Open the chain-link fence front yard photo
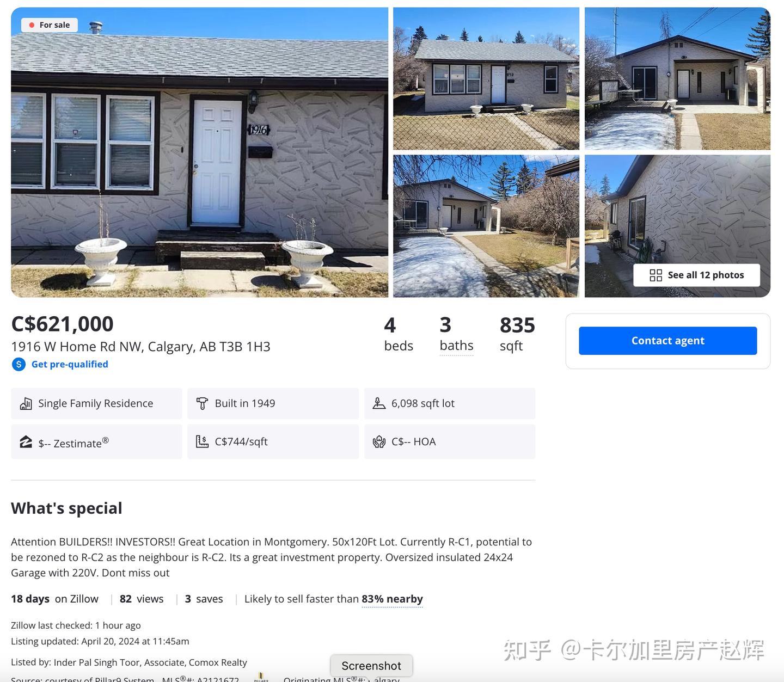 [x=486, y=78]
